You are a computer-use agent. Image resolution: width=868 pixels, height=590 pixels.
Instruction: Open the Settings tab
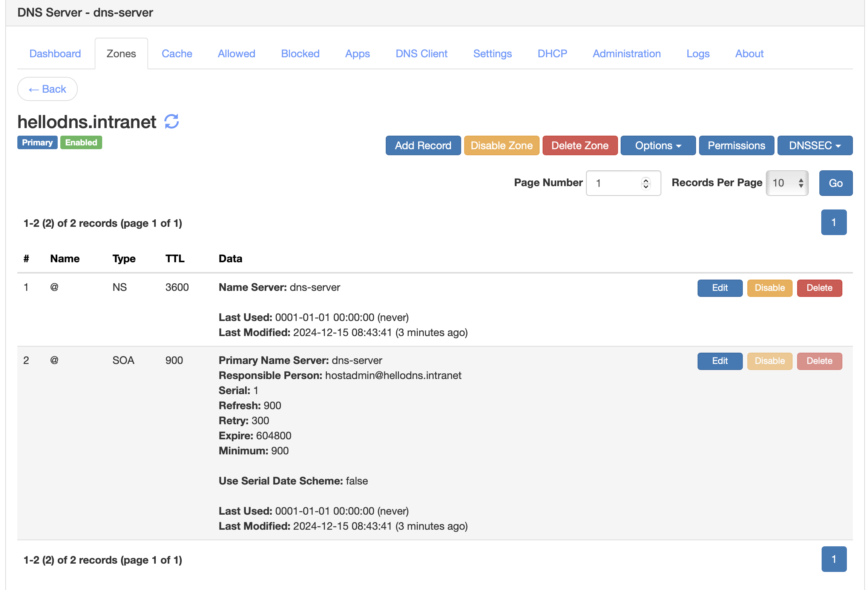[492, 53]
